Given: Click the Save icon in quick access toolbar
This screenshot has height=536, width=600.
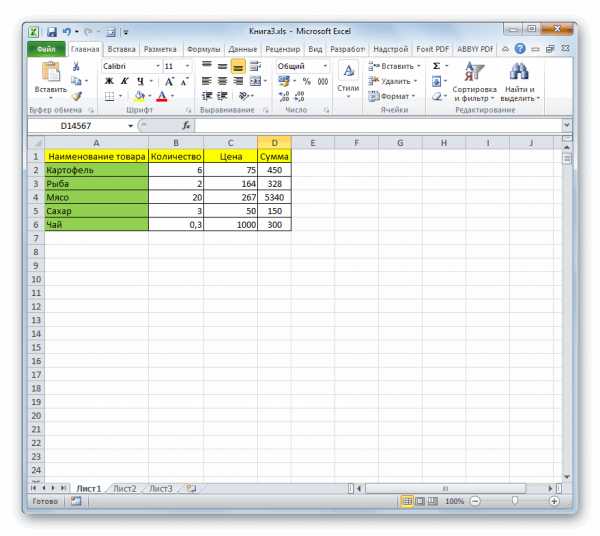Looking at the screenshot, I should [x=52, y=31].
